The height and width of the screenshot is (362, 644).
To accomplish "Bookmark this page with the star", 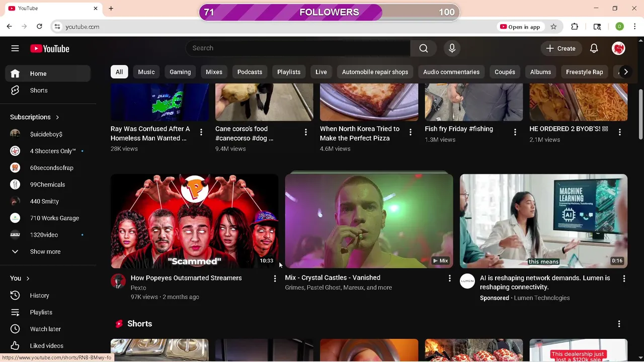I will pyautogui.click(x=553, y=27).
